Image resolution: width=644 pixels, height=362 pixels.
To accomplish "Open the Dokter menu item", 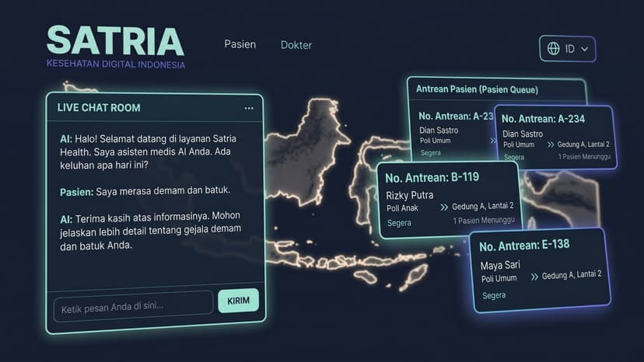I will [296, 45].
